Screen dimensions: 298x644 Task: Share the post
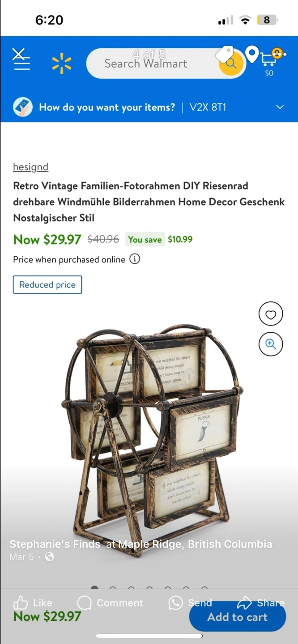click(x=261, y=602)
